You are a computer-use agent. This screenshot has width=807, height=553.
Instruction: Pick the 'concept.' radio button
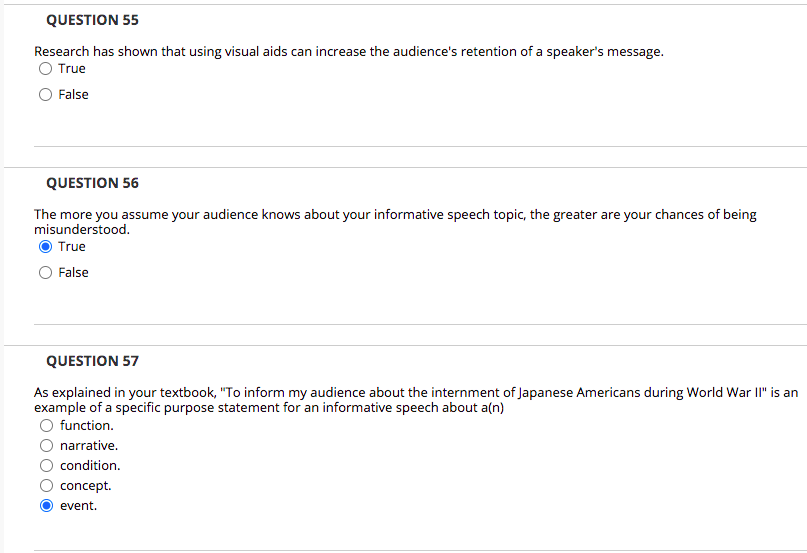click(x=46, y=486)
